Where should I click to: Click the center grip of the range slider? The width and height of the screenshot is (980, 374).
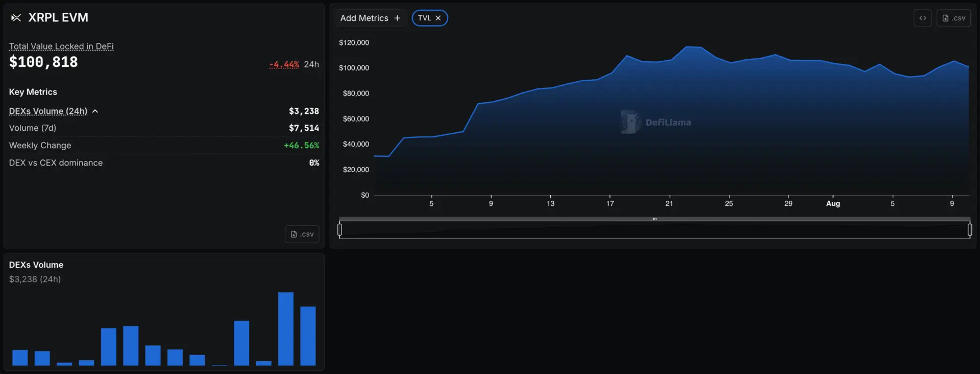coord(654,219)
